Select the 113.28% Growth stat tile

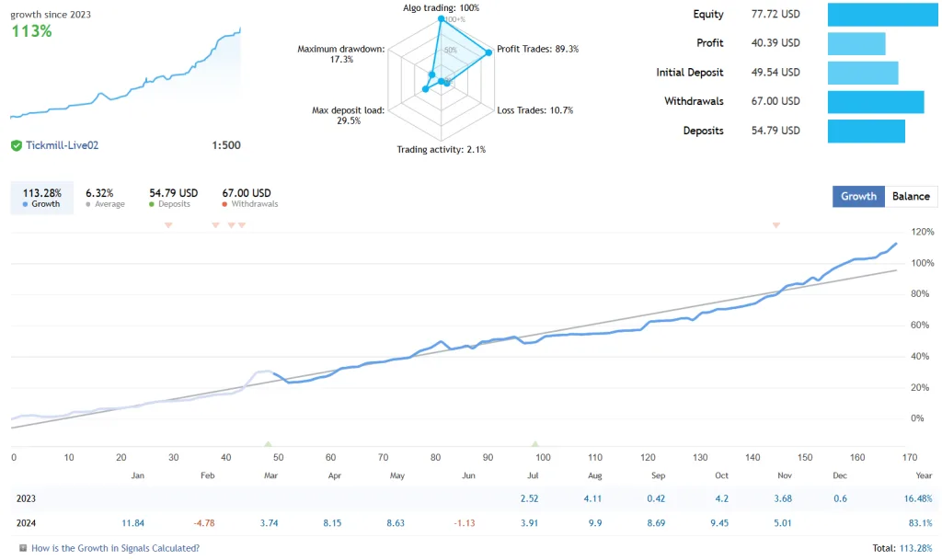pyautogui.click(x=37, y=196)
